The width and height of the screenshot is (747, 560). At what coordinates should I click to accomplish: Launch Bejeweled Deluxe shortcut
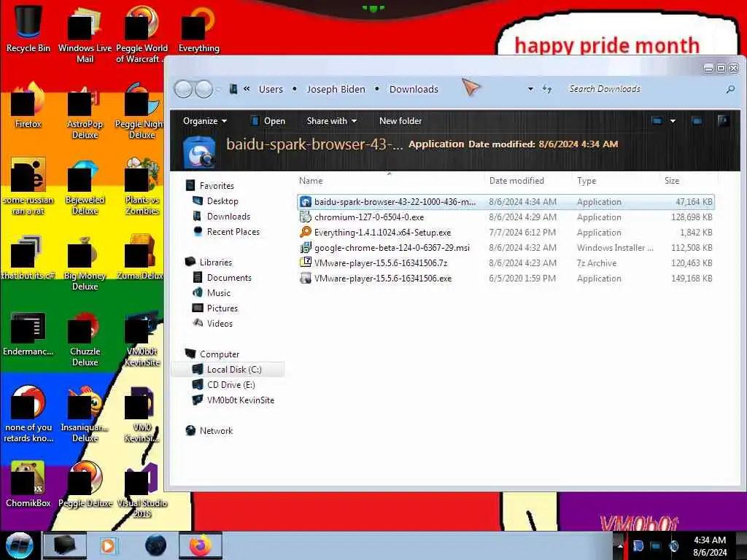85,187
